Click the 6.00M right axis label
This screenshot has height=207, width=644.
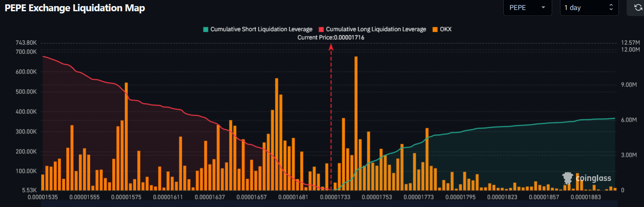coord(628,120)
